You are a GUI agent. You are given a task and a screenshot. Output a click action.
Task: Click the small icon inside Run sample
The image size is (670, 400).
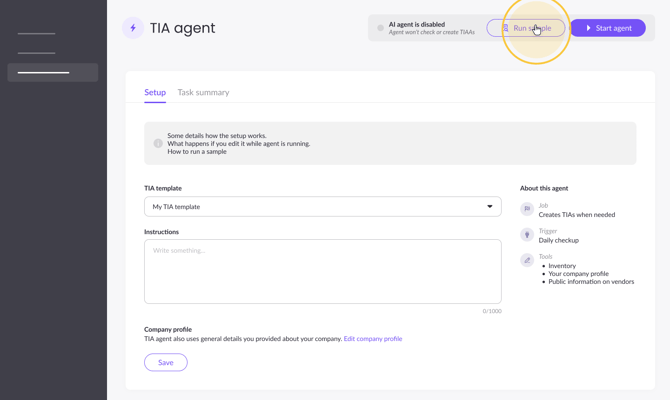(506, 28)
